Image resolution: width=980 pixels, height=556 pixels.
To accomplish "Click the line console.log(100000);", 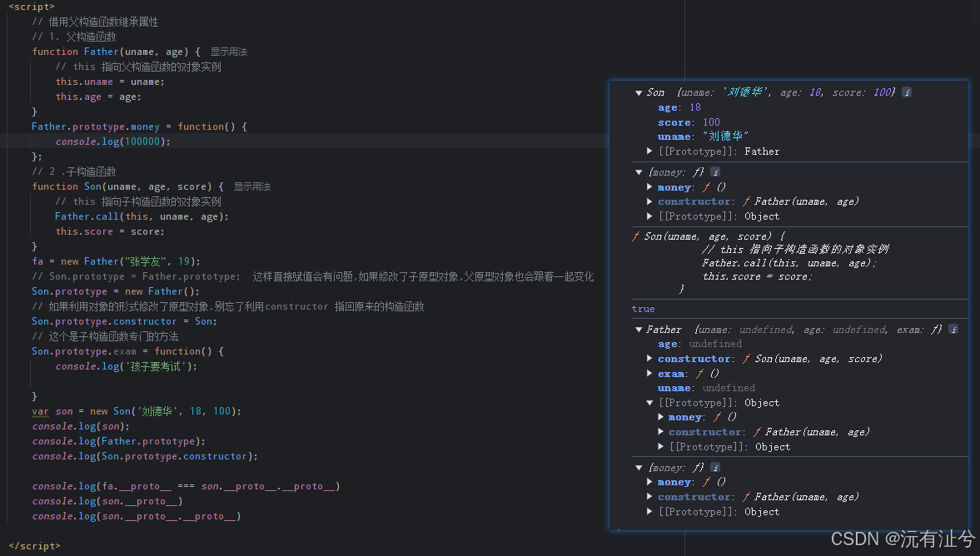I will tap(112, 141).
